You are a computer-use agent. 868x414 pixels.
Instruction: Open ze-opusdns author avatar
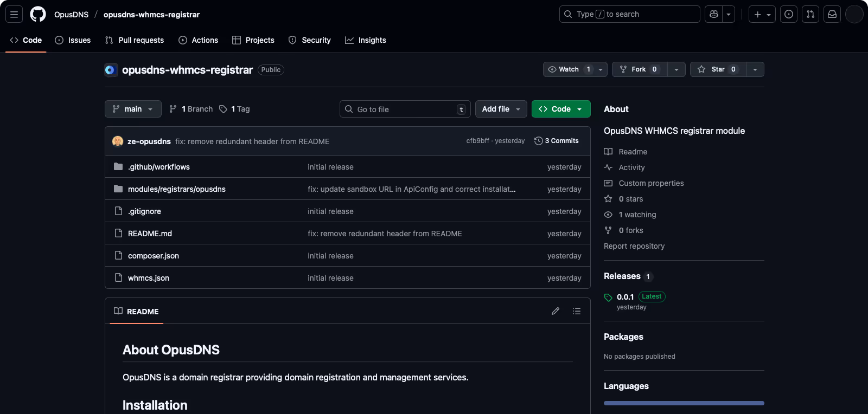pos(118,141)
